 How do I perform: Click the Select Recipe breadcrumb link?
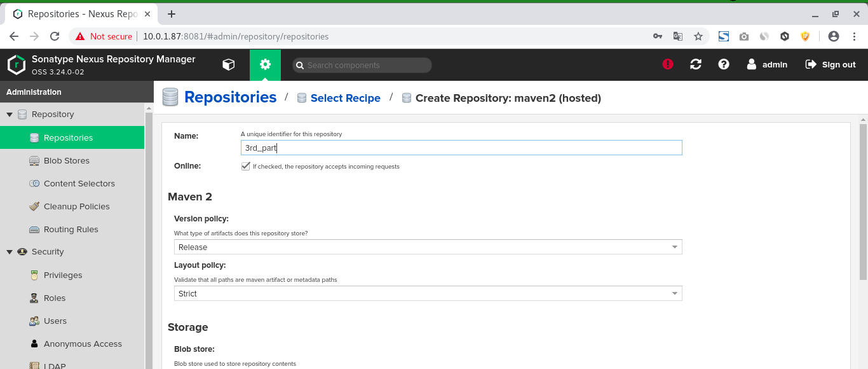pos(345,98)
